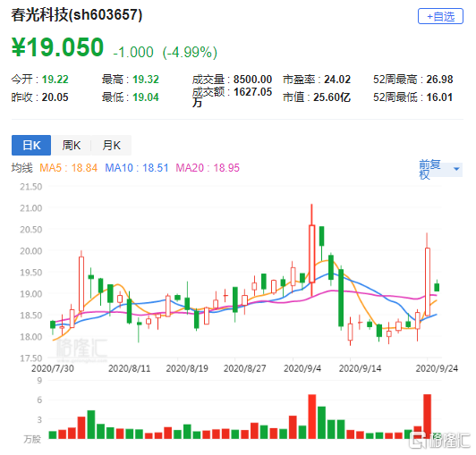Click the stock title 春光科技(sh603657)
476x455 pixels.
[x=77, y=15]
